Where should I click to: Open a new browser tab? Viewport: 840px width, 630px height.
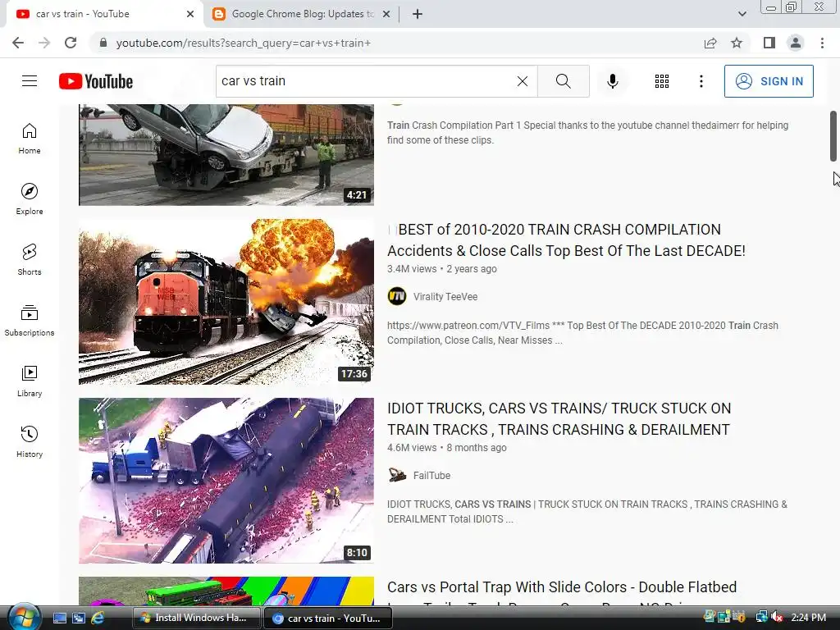(418, 15)
